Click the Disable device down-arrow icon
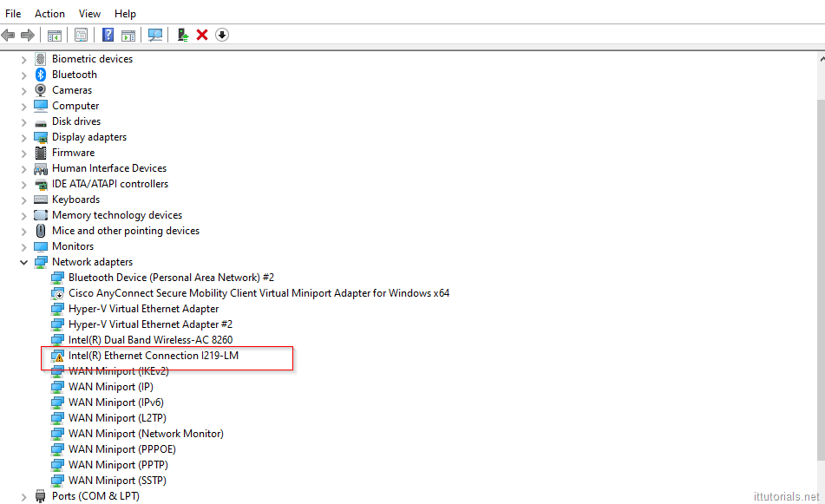The height and width of the screenshot is (504, 825). [x=222, y=35]
